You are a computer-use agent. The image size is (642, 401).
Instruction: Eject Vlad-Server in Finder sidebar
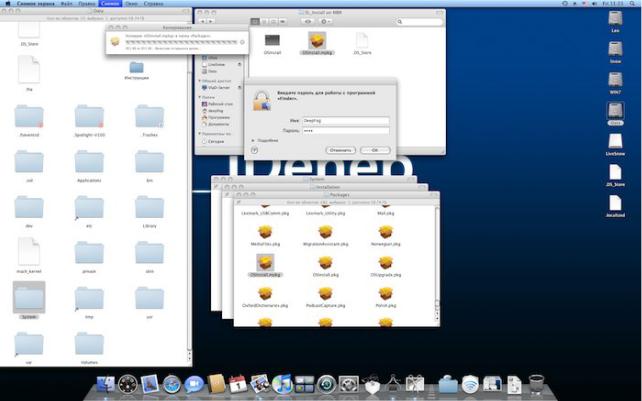coord(240,88)
